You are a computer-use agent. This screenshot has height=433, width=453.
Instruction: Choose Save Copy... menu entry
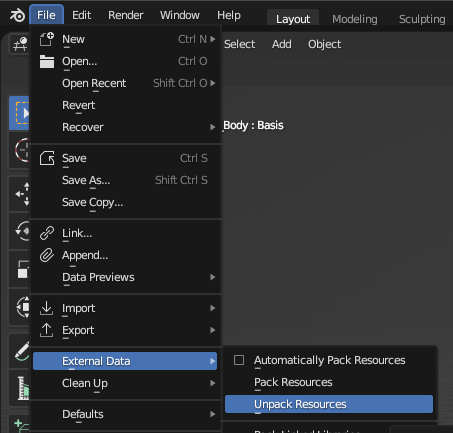tap(125, 202)
